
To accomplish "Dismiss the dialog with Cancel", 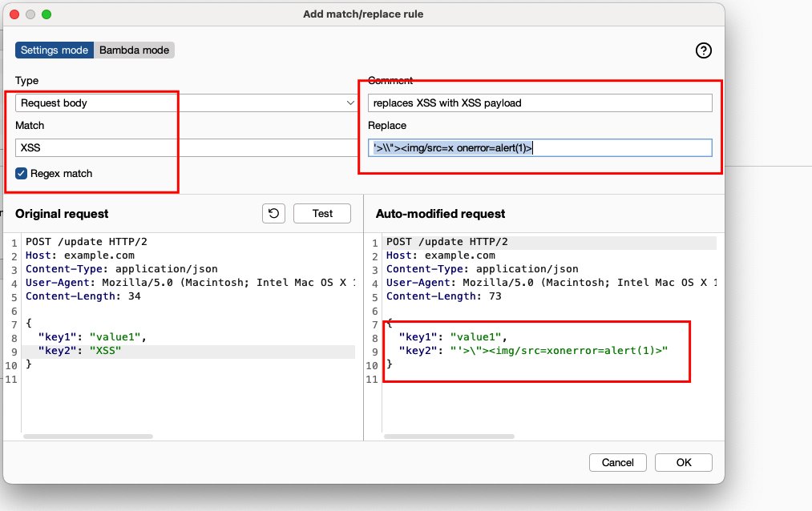I will pyautogui.click(x=617, y=462).
